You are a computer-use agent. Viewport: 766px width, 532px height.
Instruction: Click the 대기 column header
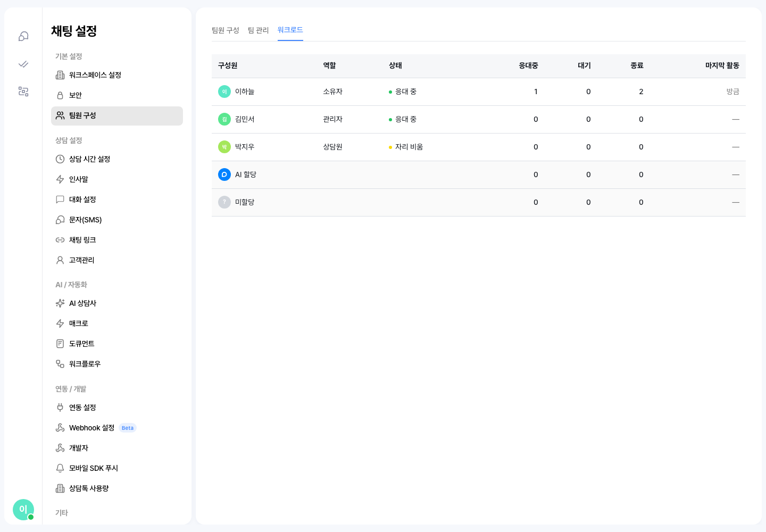[x=585, y=65]
